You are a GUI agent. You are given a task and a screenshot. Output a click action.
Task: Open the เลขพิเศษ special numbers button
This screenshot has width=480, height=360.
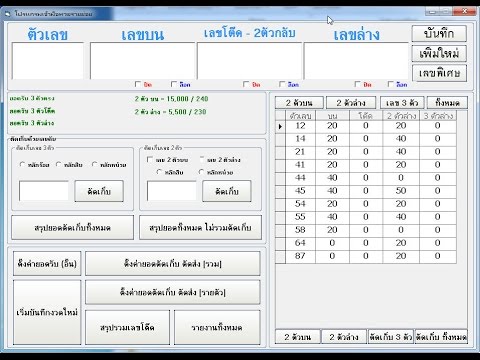pyautogui.click(x=439, y=73)
